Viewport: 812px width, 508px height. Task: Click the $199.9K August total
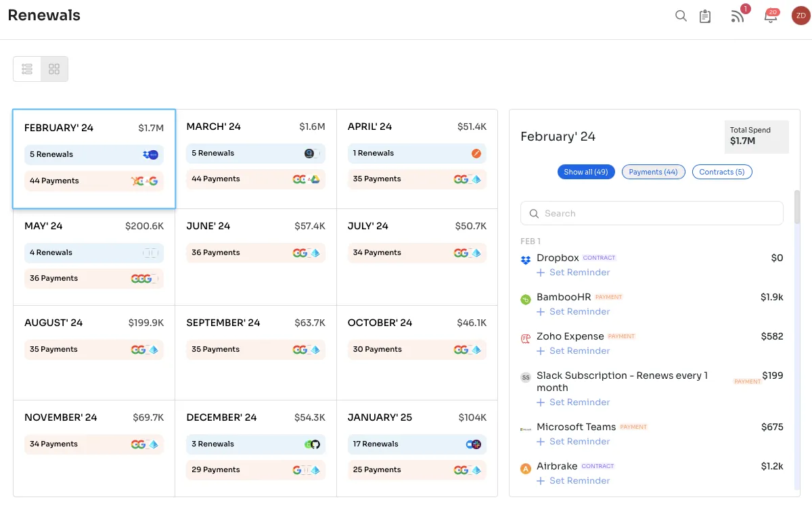tap(146, 323)
